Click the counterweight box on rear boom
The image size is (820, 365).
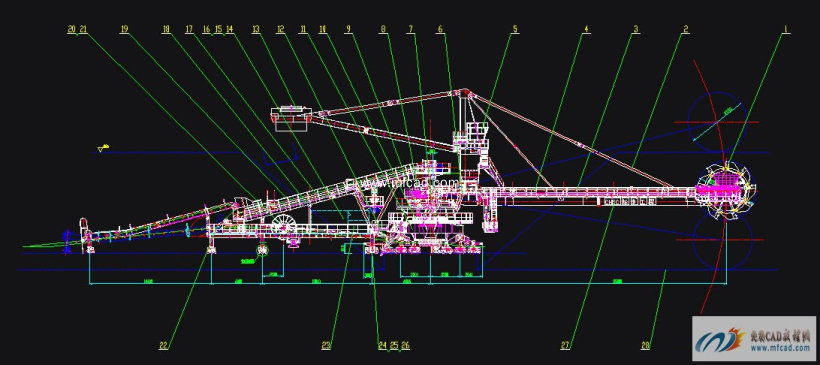[x=291, y=118]
